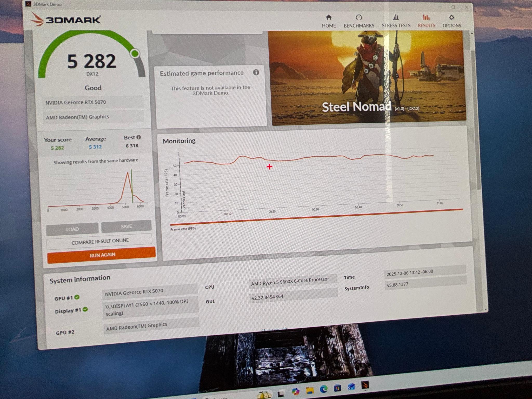
Task: Click the '5 282' main score
Action: coord(91,61)
